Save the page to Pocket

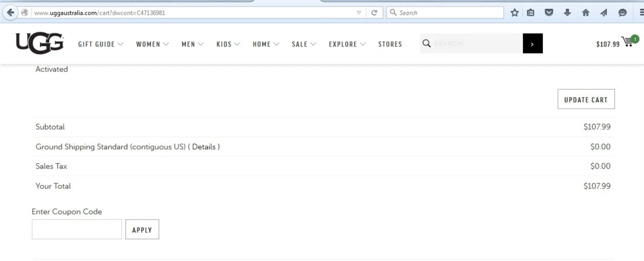coord(549,13)
